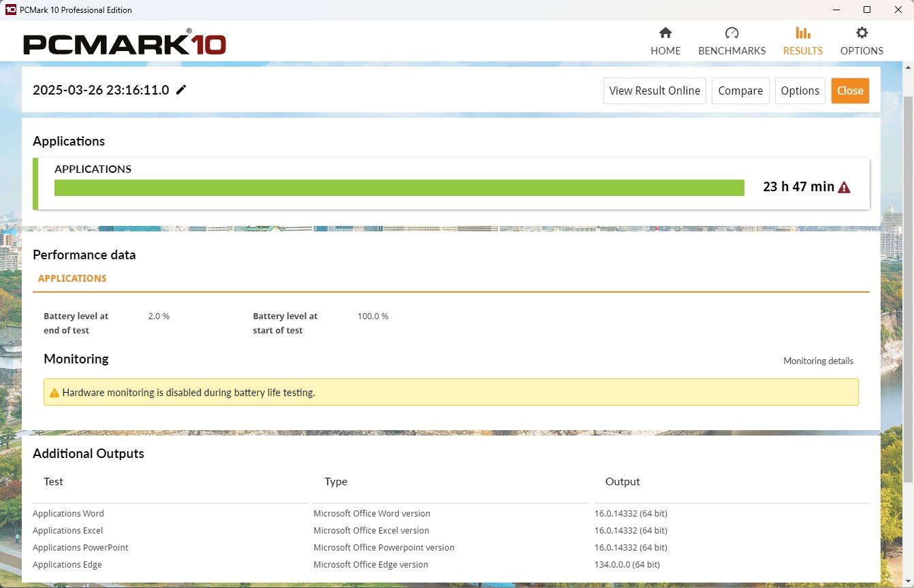Open the OPTIONS gear icon
This screenshot has height=588, width=914.
pos(862,33)
